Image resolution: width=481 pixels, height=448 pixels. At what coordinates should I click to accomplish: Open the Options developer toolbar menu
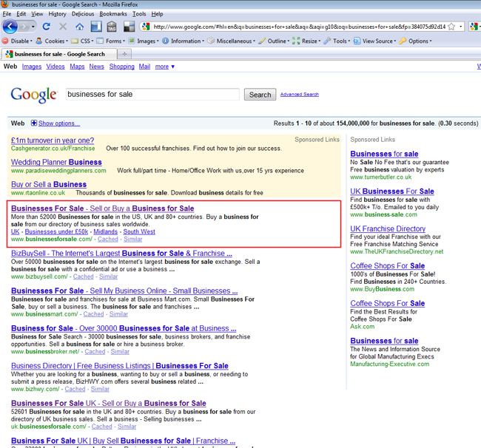click(415, 41)
